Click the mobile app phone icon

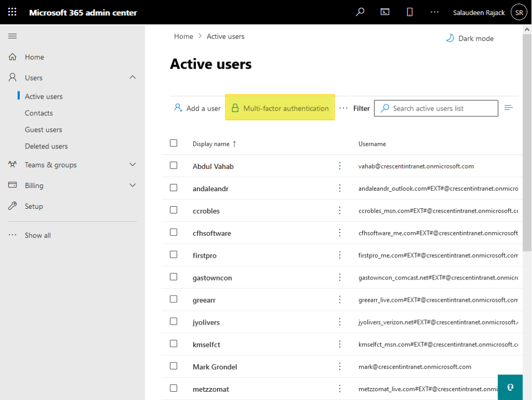[x=409, y=12]
